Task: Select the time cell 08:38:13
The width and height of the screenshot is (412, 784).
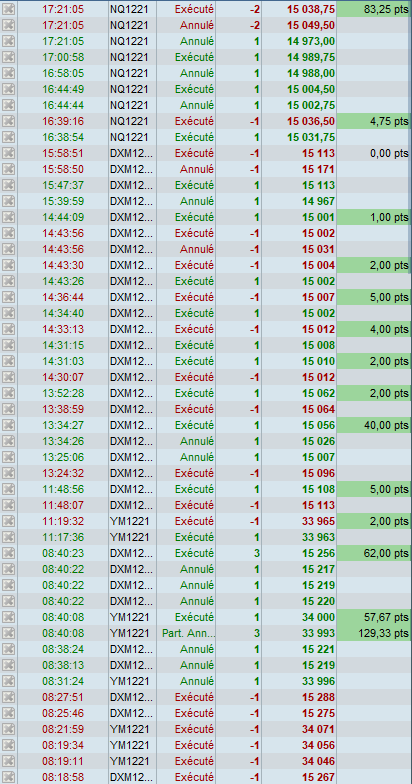Action: click(x=62, y=665)
